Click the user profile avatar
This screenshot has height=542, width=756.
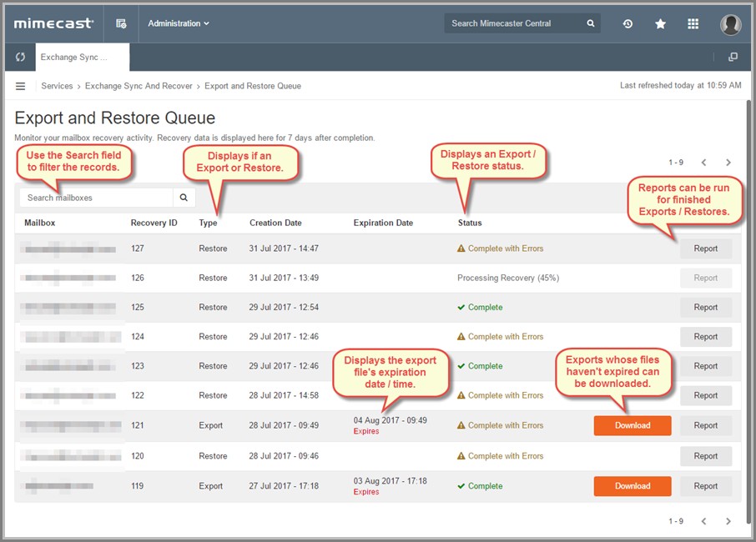pos(730,24)
